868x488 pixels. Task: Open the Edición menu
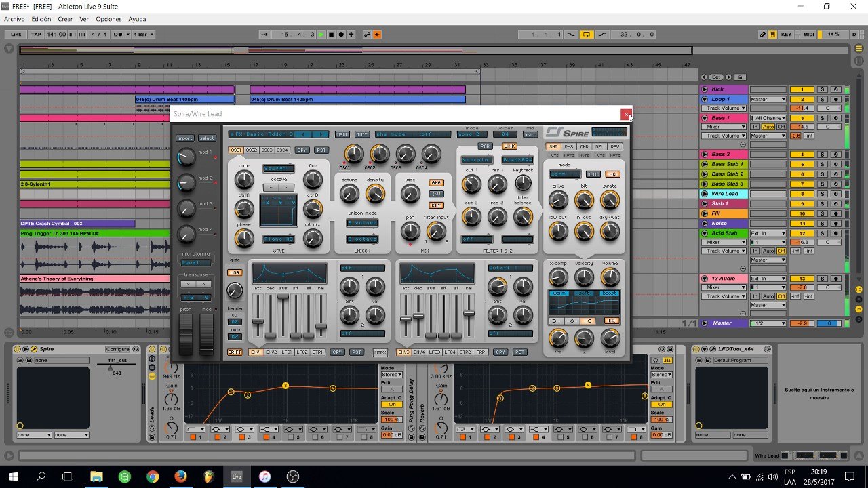pyautogui.click(x=41, y=19)
